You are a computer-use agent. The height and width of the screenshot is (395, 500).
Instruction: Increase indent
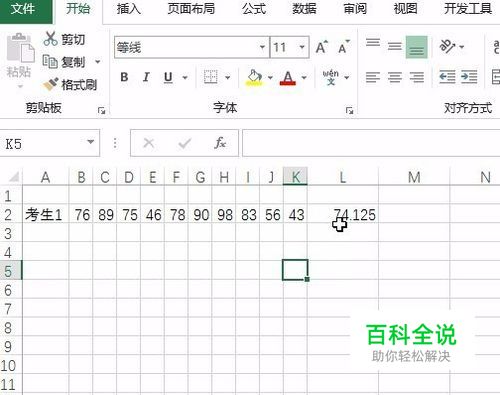pos(469,77)
